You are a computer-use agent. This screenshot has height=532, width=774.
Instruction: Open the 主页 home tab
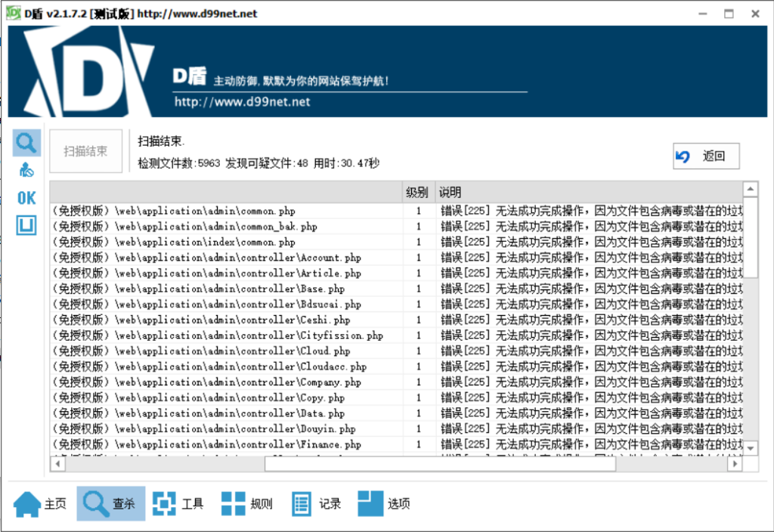41,504
